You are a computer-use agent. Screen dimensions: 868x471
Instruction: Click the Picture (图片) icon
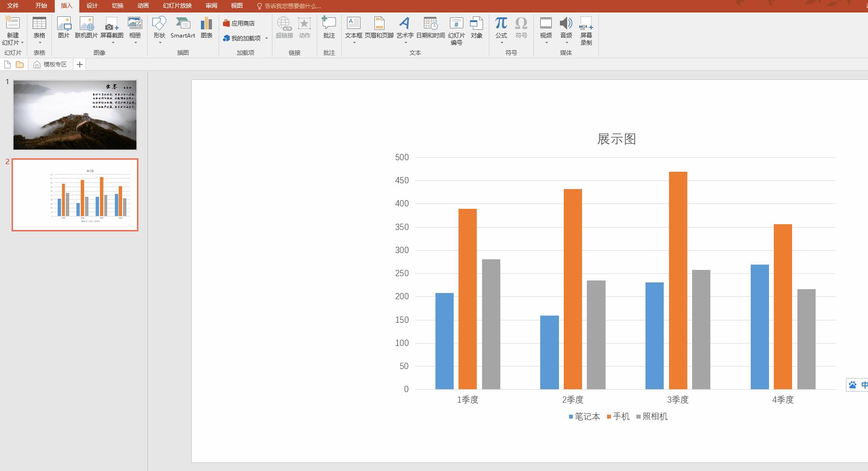point(63,28)
